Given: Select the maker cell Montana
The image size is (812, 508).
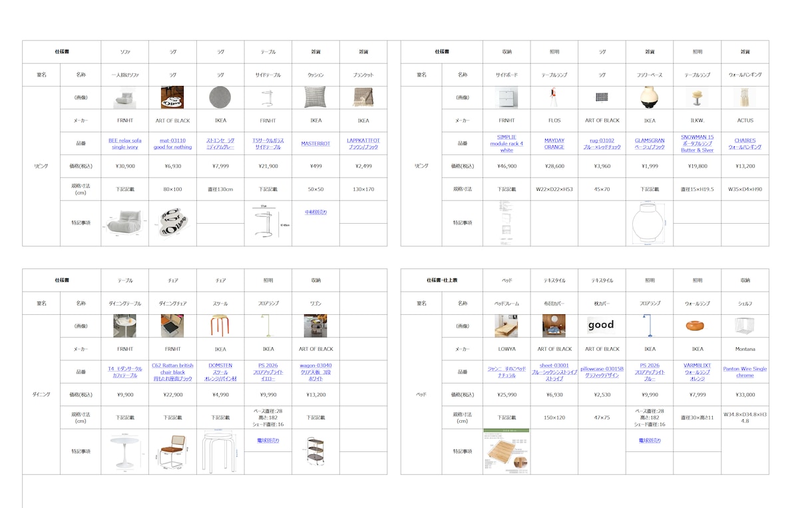Looking at the screenshot, I should click(x=745, y=349).
